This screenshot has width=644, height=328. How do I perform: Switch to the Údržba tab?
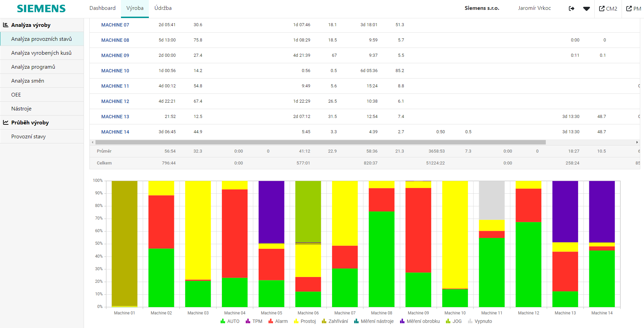tap(163, 8)
